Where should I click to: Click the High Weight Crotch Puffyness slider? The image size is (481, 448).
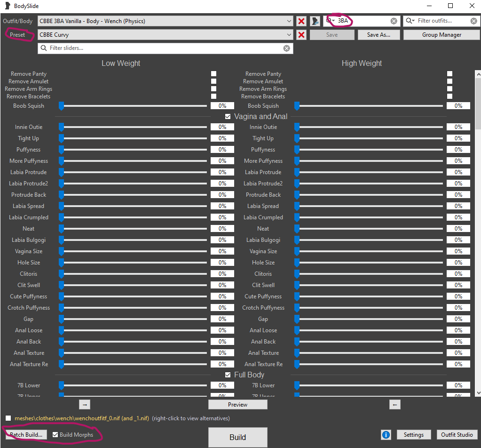[369, 308]
